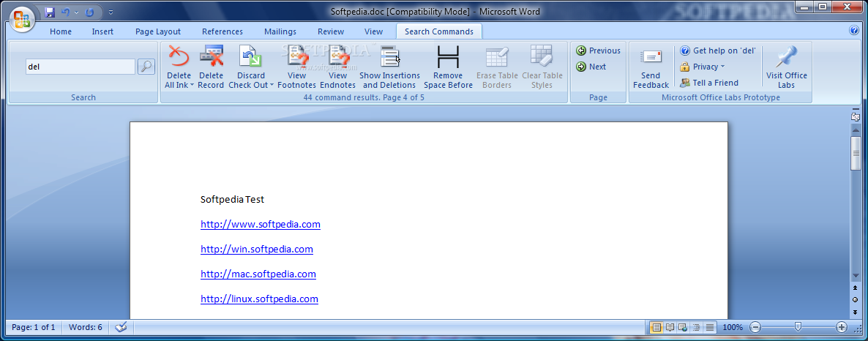Click the 'Words: 6' status indicator

pos(85,327)
